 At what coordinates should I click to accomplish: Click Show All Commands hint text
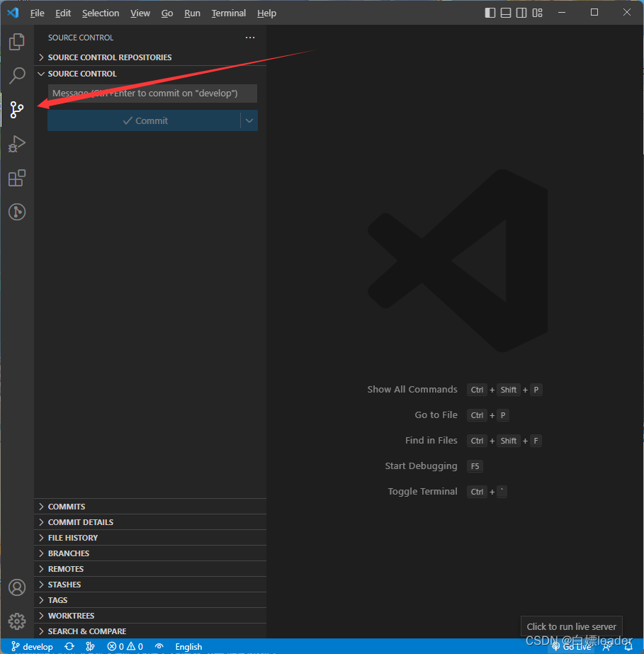coord(412,390)
